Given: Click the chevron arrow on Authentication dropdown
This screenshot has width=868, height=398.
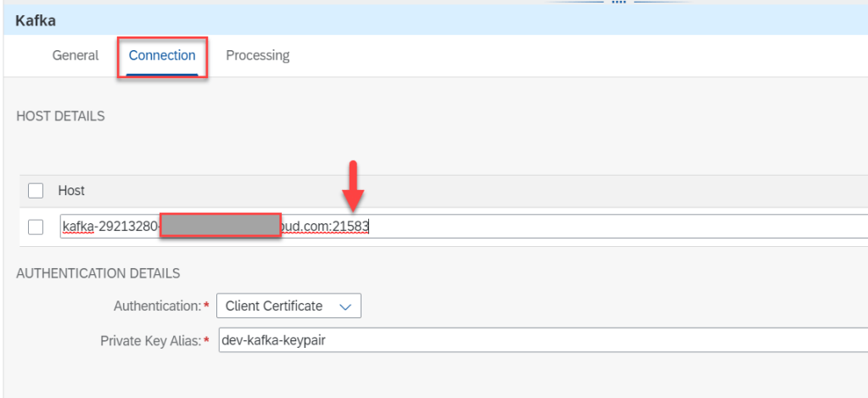Looking at the screenshot, I should point(344,306).
